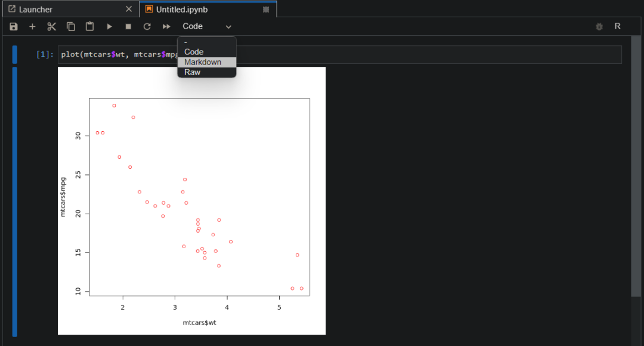Interrupt the kernel with the stop icon

[128, 27]
